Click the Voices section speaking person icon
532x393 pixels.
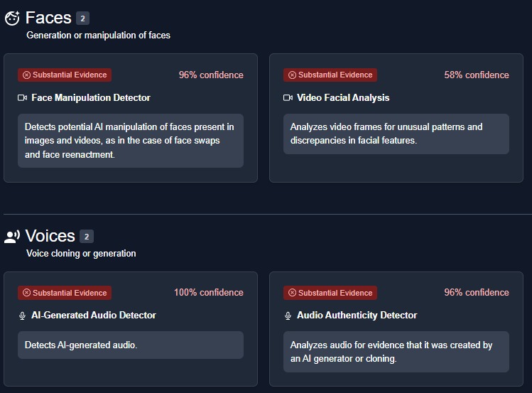[x=12, y=237]
